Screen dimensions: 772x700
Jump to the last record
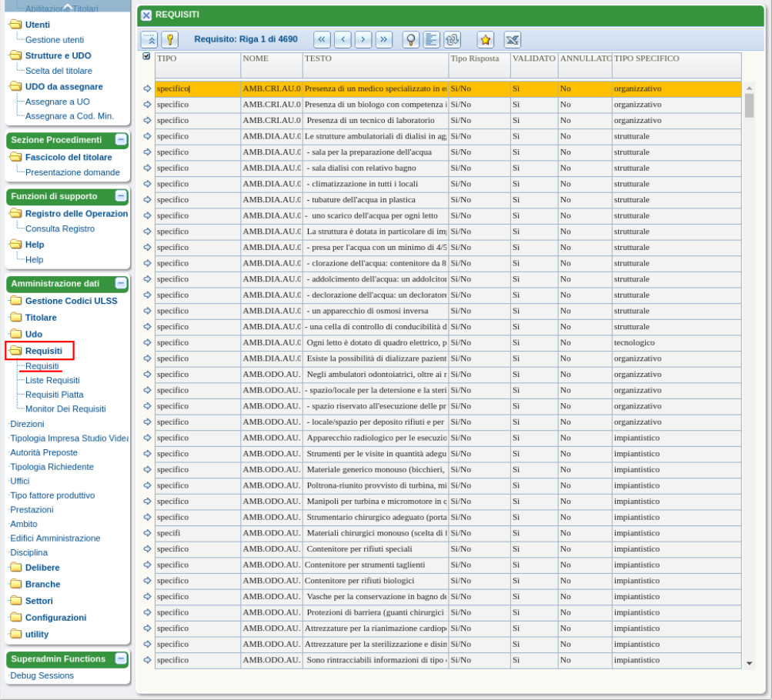(x=383, y=39)
